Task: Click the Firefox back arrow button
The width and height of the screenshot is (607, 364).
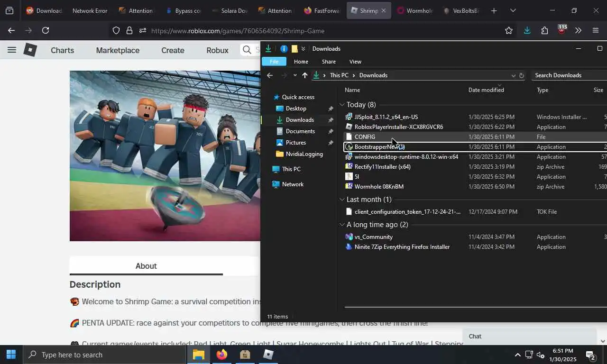Action: [x=11, y=30]
